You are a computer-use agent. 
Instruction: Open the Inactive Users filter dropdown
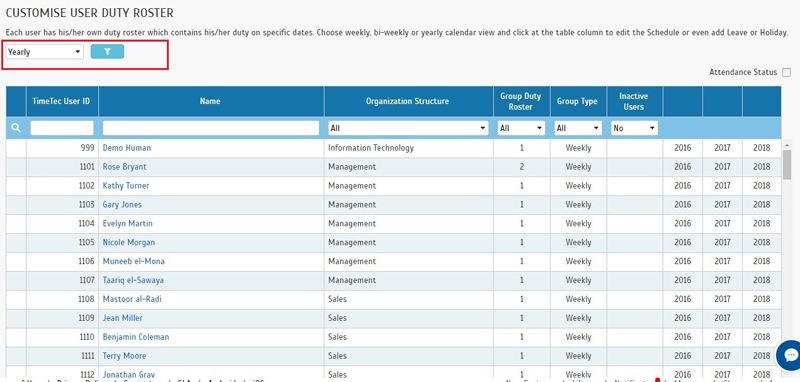coord(635,128)
